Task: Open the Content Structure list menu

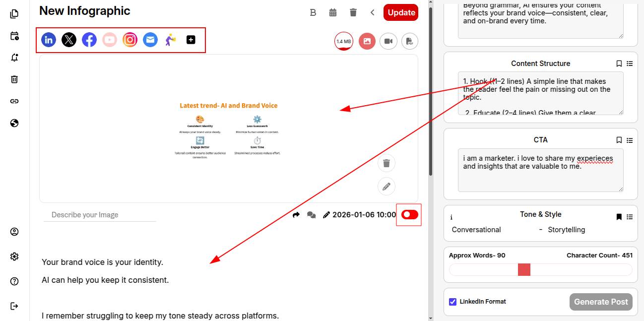Action: point(630,64)
